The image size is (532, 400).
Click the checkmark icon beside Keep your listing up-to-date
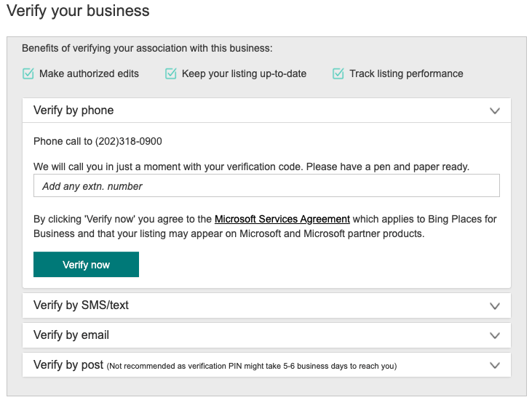click(x=171, y=73)
